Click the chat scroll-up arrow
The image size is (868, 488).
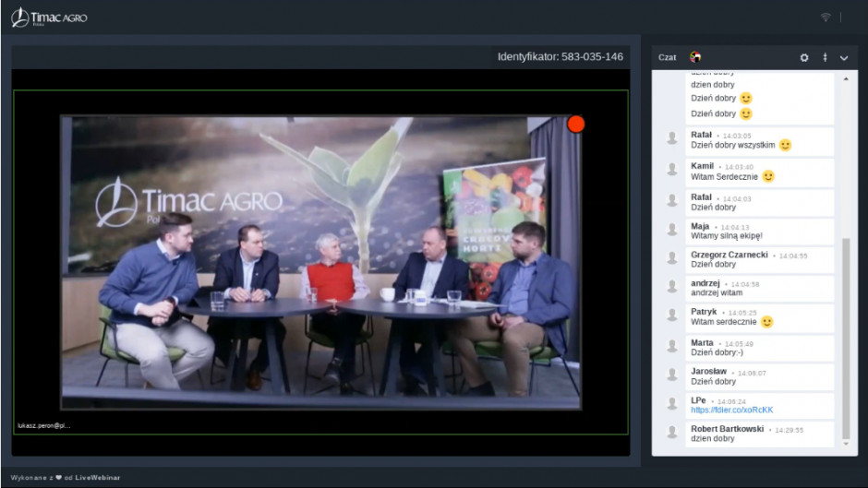[846, 79]
